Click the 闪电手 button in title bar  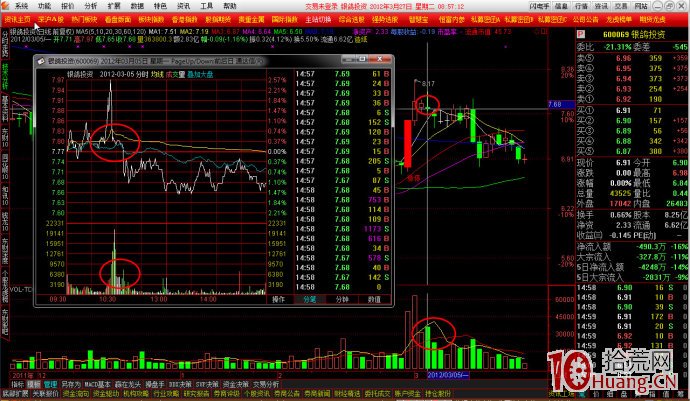pyautogui.click(x=540, y=6)
